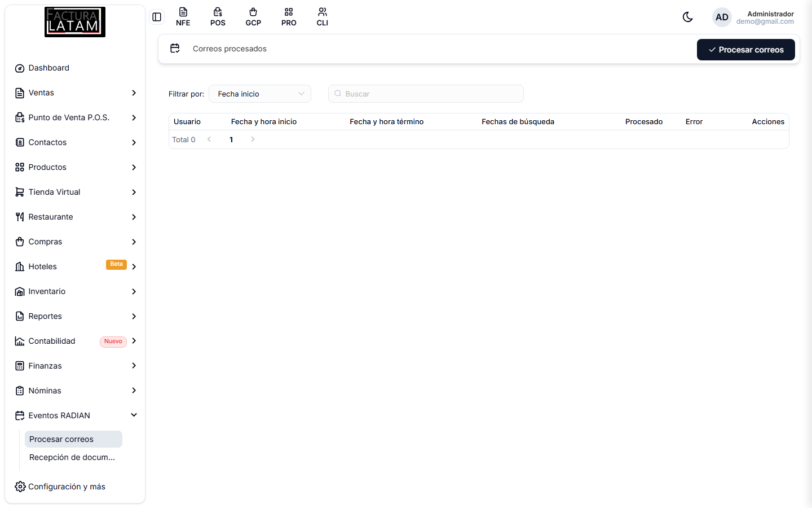
Task: Click the AD user avatar
Action: 722,17
